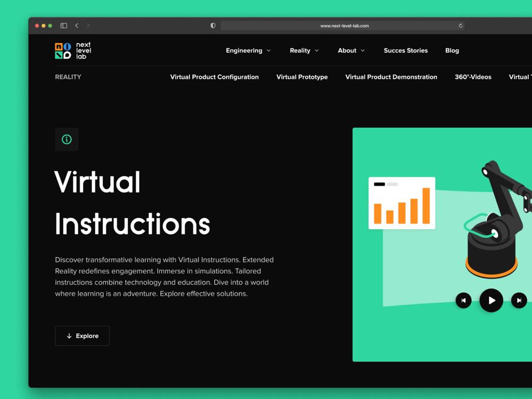Play the robot arm video
Screen dimensions: 532x399
coord(491,300)
